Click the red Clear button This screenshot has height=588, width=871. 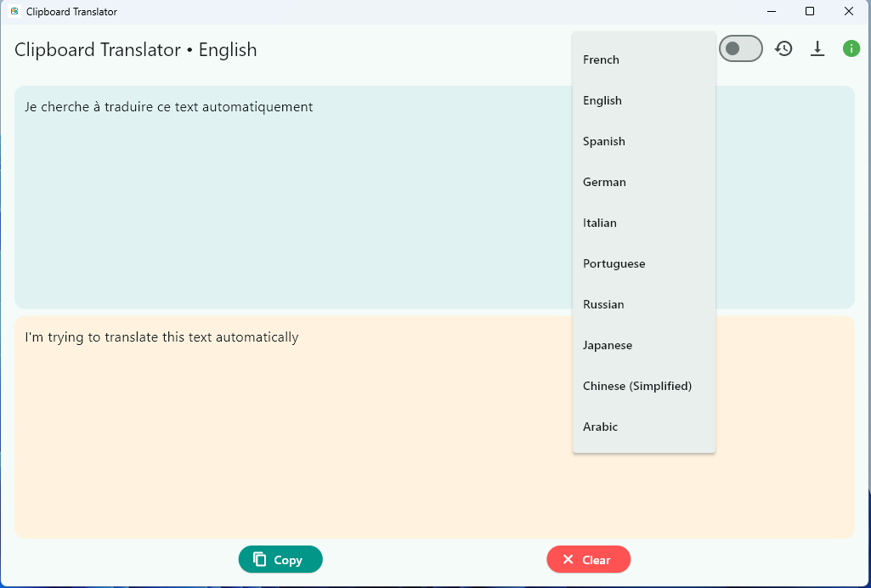[588, 559]
